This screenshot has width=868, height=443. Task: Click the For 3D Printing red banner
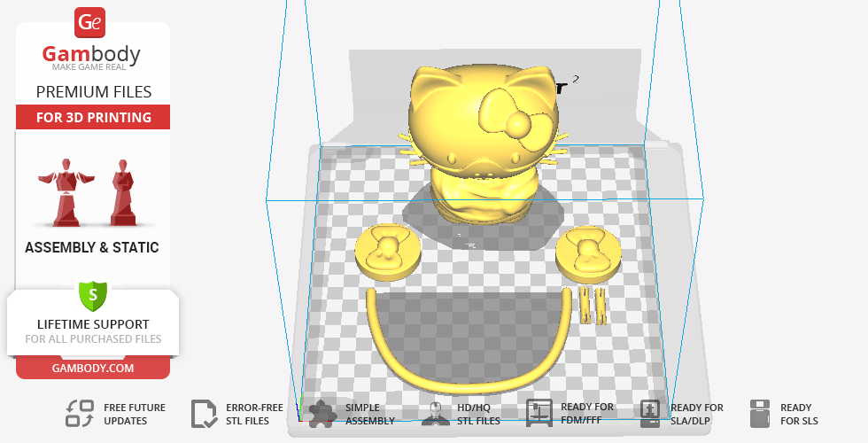(93, 117)
